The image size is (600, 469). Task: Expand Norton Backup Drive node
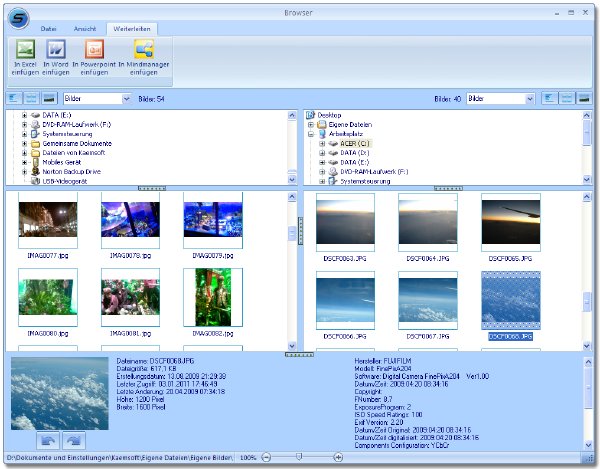(24, 172)
